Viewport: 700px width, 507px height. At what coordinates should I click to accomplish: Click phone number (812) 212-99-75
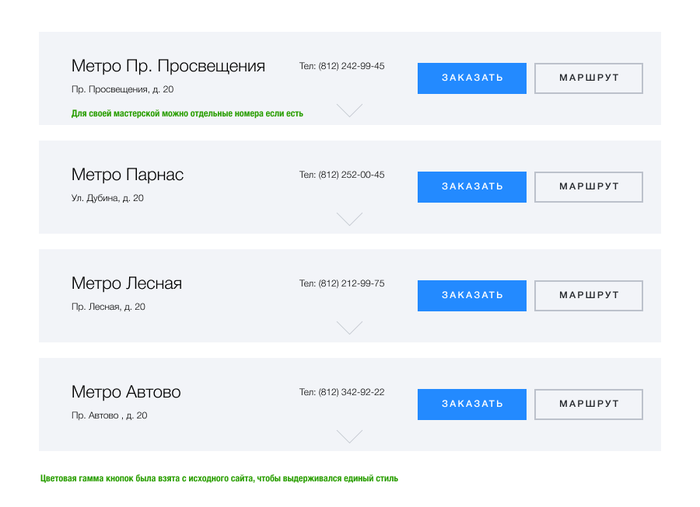click(x=351, y=283)
